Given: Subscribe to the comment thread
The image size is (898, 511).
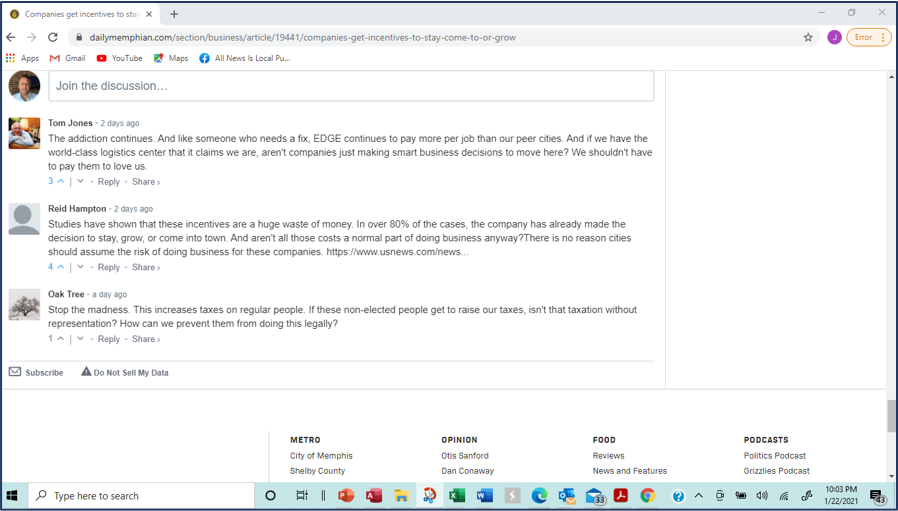Looking at the screenshot, I should 36,372.
